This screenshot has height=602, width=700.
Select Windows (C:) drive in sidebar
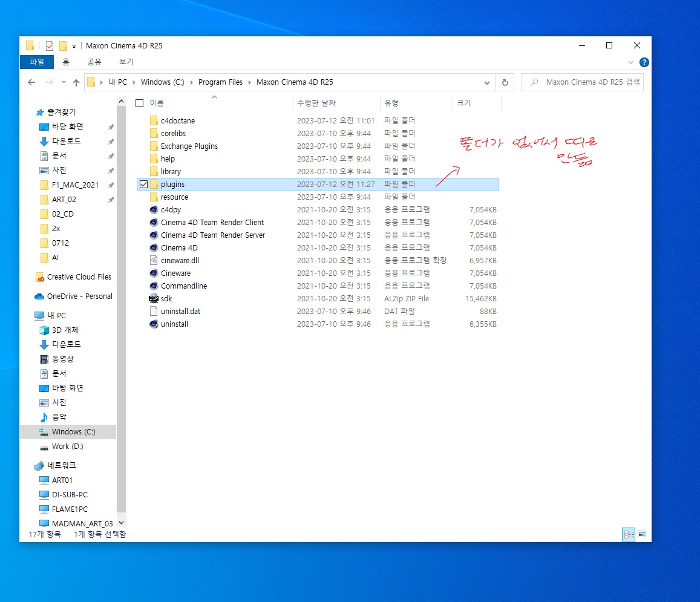pos(68,432)
